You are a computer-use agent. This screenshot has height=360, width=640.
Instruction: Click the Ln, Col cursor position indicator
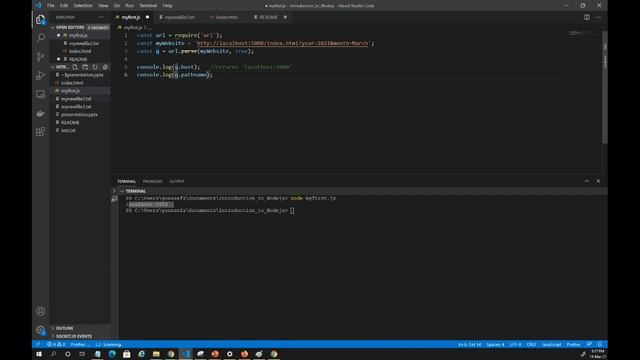[x=469, y=344]
